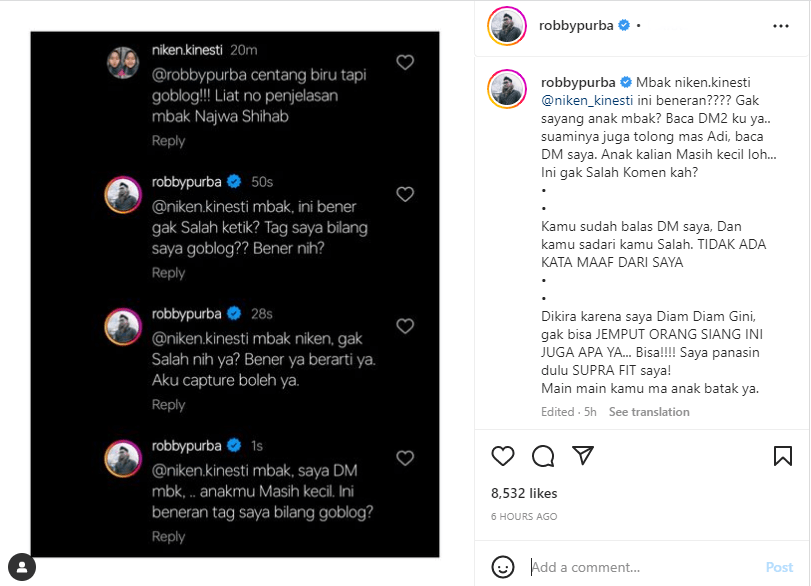Screen dimensions: 811x586
Task: Share the post with the paper plane icon
Action: coord(583,455)
